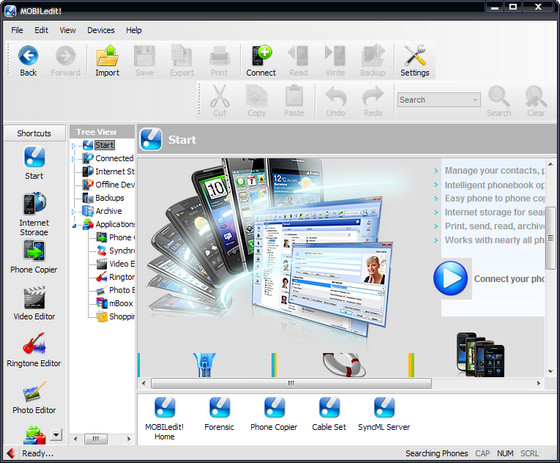The height and width of the screenshot is (463, 560).
Task: Collapse the Applications tree node
Action: coord(74,225)
